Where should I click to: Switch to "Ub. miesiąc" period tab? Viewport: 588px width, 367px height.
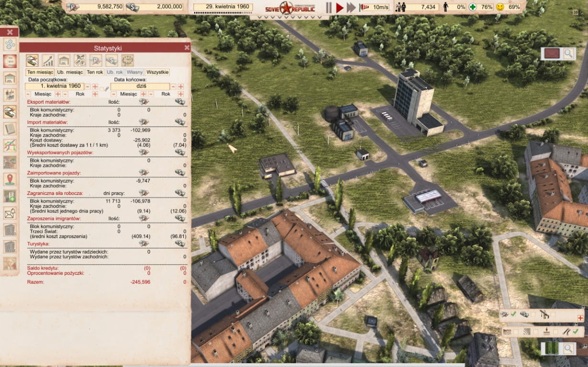coord(70,72)
